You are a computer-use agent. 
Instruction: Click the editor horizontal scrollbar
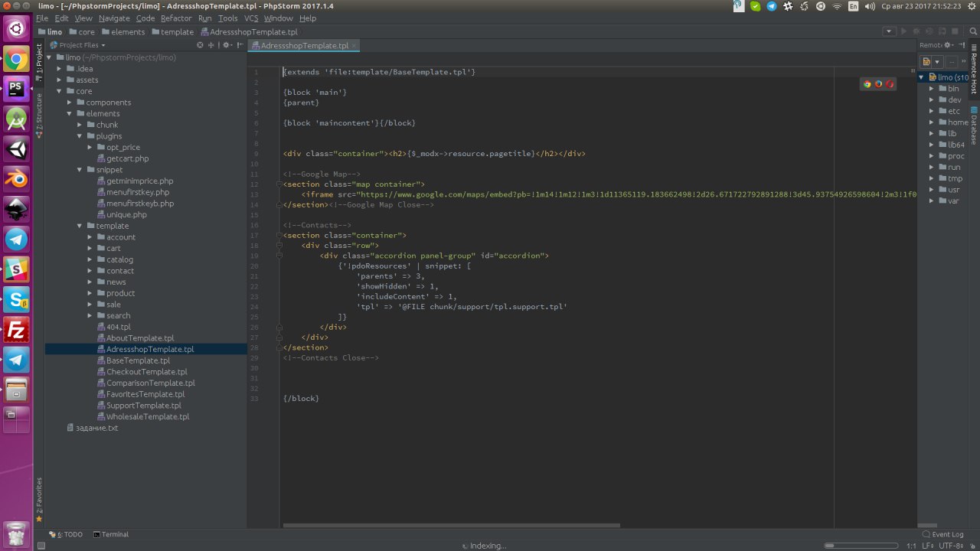[452, 525]
